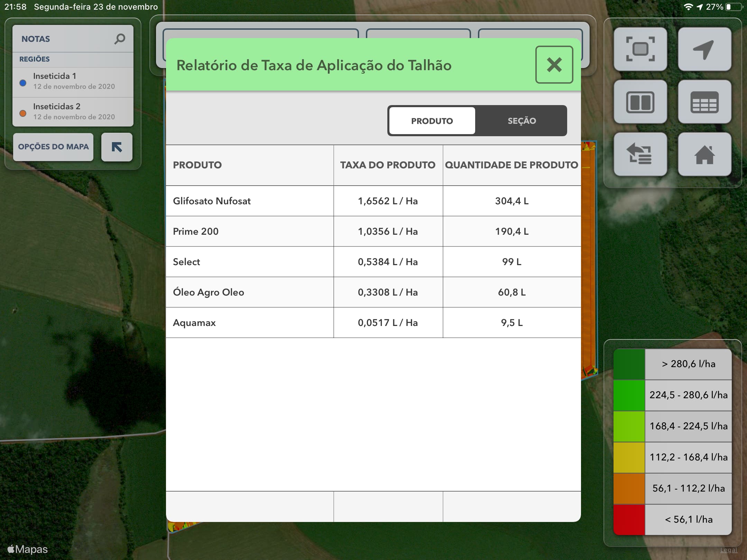Click the 1,6562 L / Ha rate cell

(388, 201)
